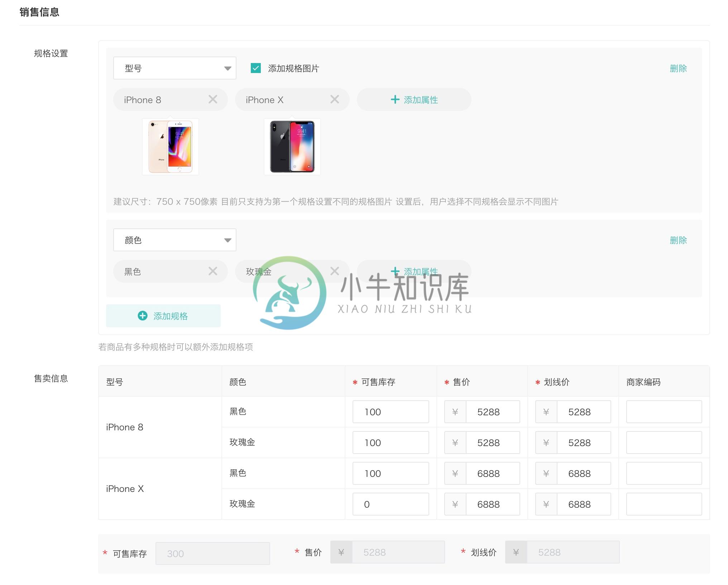Viewport: 728px width, 585px height.
Task: Click the 销售信息 section heading
Action: tap(39, 12)
